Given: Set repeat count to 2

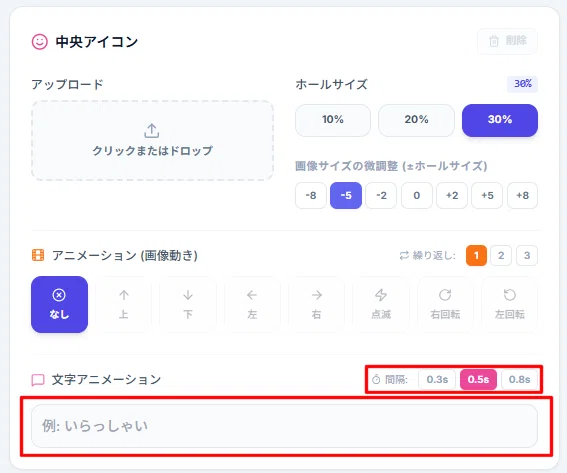Looking at the screenshot, I should (501, 255).
